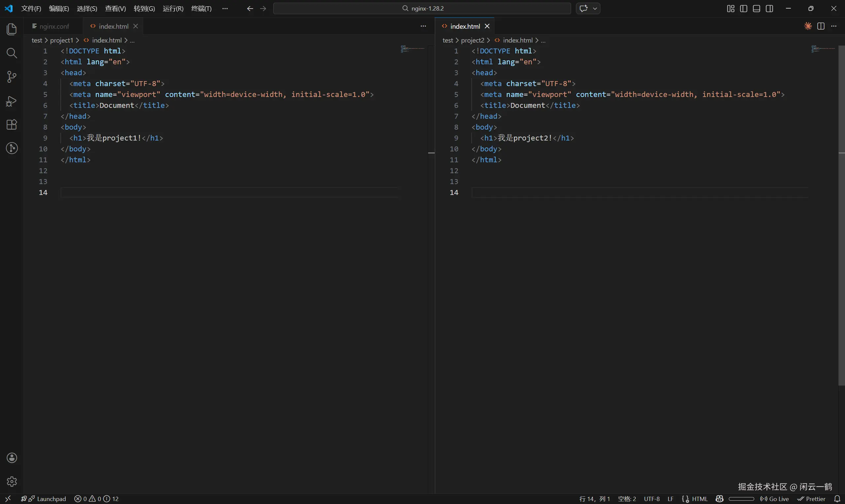
Task: Toggle the bottom panel visibility
Action: [x=756, y=9]
